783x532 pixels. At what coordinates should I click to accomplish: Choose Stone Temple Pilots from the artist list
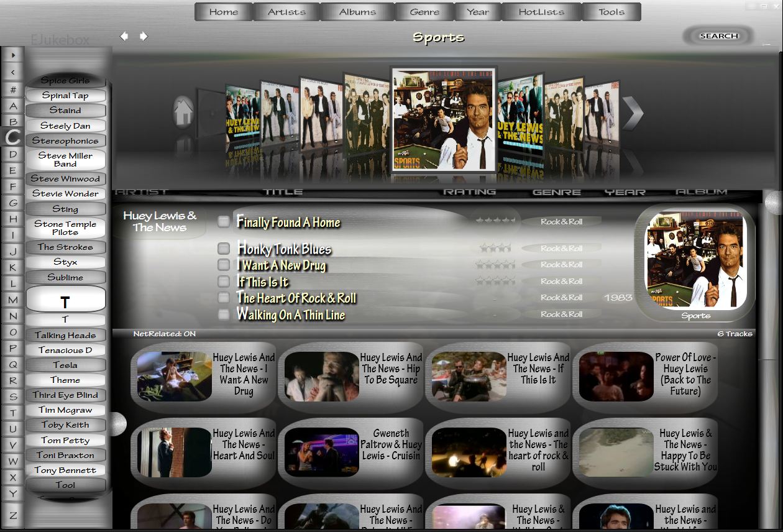click(65, 228)
